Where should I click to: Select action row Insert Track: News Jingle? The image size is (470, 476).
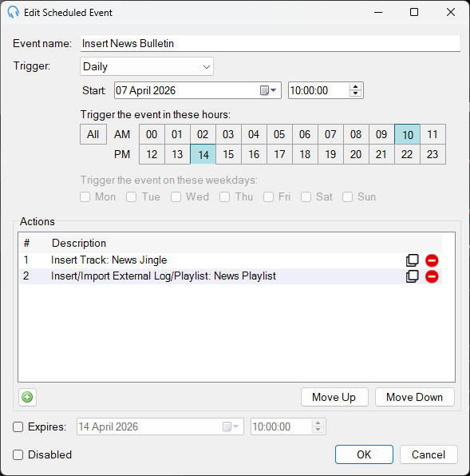231,260
